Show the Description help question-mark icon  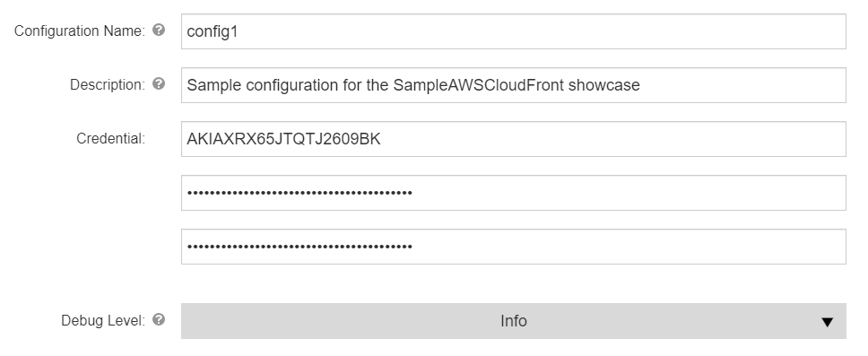pos(159,83)
